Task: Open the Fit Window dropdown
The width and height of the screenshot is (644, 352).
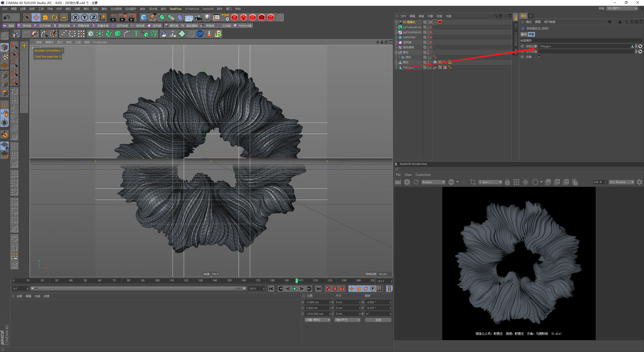Action: point(621,182)
